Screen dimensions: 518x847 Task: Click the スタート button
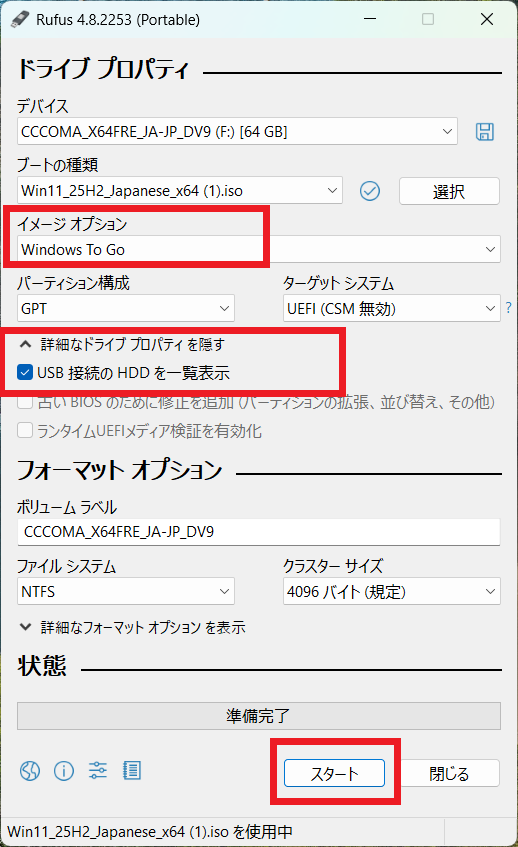click(x=334, y=774)
